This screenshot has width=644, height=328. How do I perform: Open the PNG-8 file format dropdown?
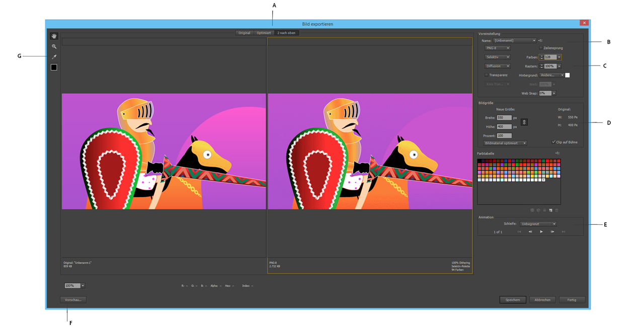click(497, 48)
